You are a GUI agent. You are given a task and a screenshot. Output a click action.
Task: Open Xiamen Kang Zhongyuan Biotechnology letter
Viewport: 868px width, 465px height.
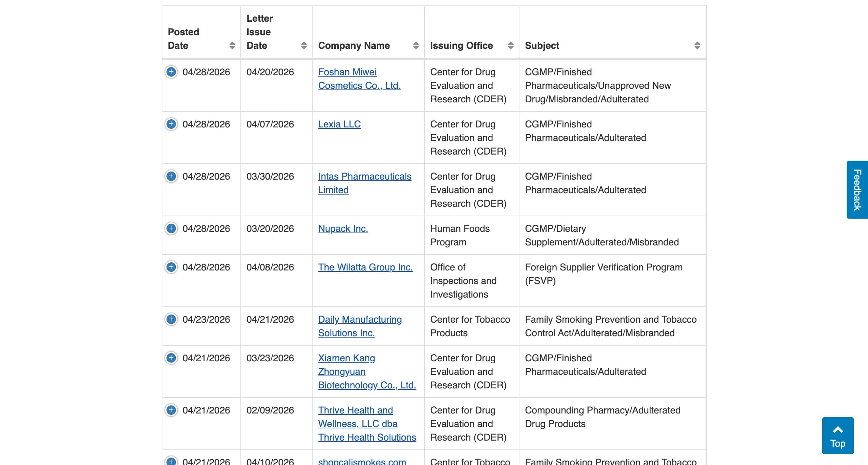[x=367, y=371]
